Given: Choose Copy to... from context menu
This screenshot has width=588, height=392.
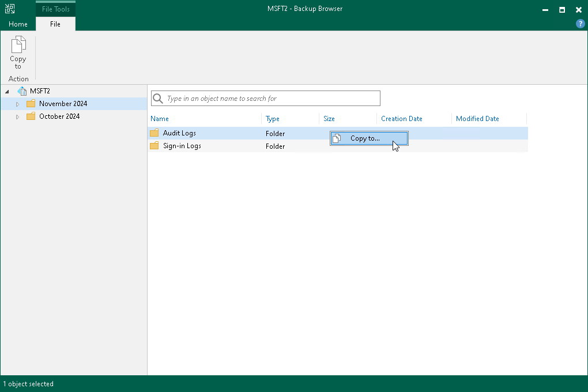Looking at the screenshot, I should point(365,138).
